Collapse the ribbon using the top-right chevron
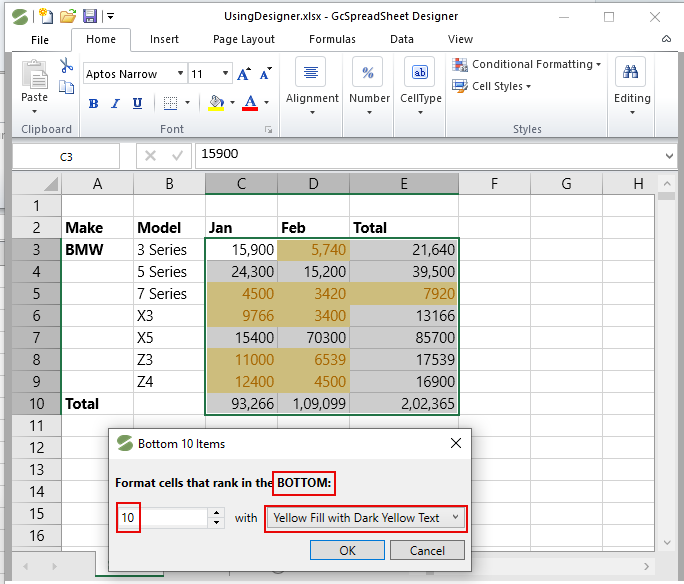This screenshot has height=584, width=684. (667, 39)
